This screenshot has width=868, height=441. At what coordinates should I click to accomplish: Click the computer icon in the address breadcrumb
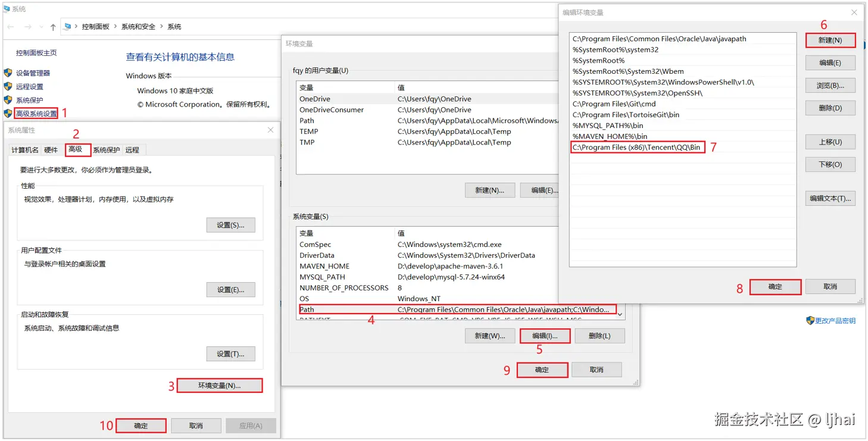coord(68,26)
